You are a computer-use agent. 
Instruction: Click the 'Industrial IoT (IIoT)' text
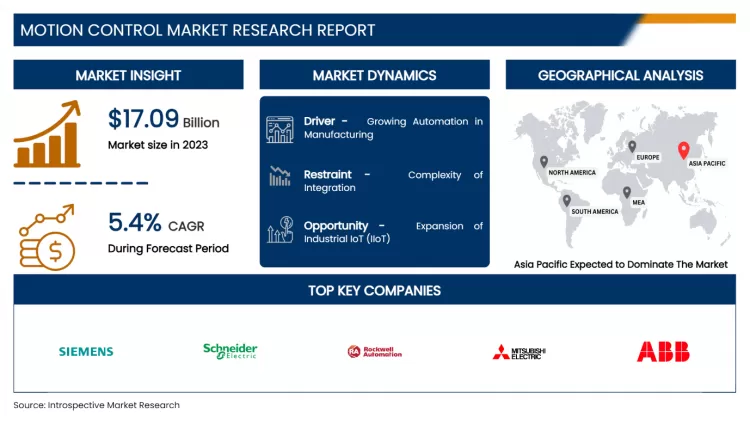tap(347, 239)
